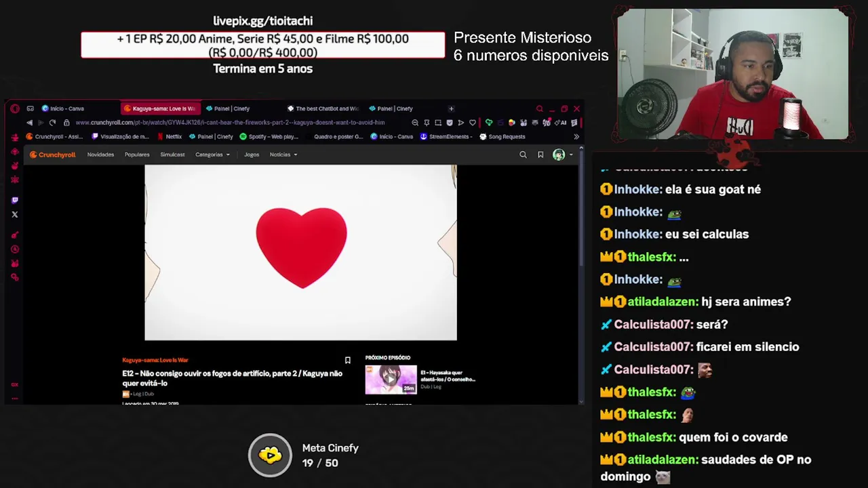868x488 pixels.
Task: Select the Kaguya-sama: Love Is War tab
Action: click(x=160, y=108)
